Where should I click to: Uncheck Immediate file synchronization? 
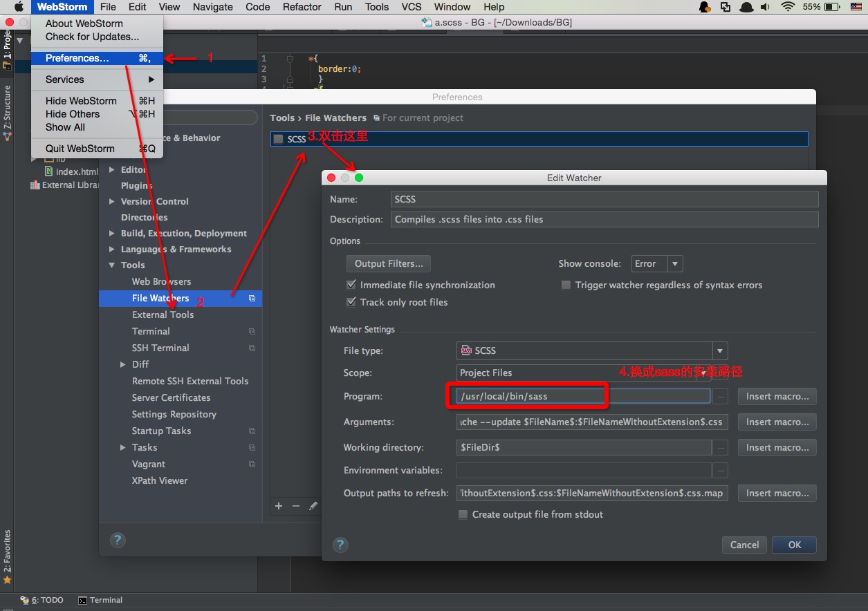point(351,285)
